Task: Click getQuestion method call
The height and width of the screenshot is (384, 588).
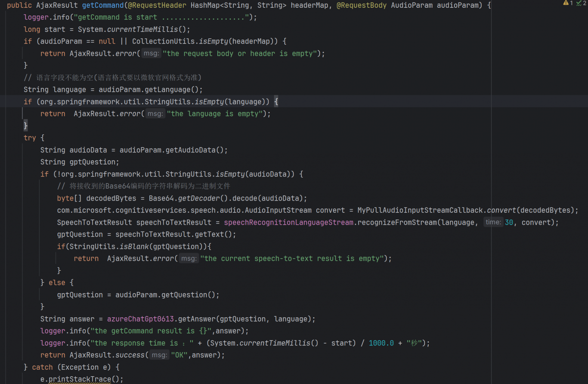Action: click(x=184, y=294)
